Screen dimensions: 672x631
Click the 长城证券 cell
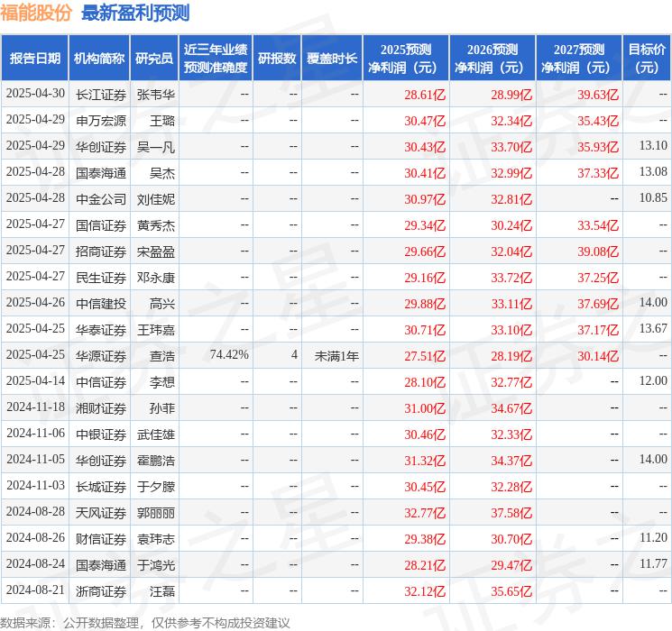pyautogui.click(x=101, y=487)
